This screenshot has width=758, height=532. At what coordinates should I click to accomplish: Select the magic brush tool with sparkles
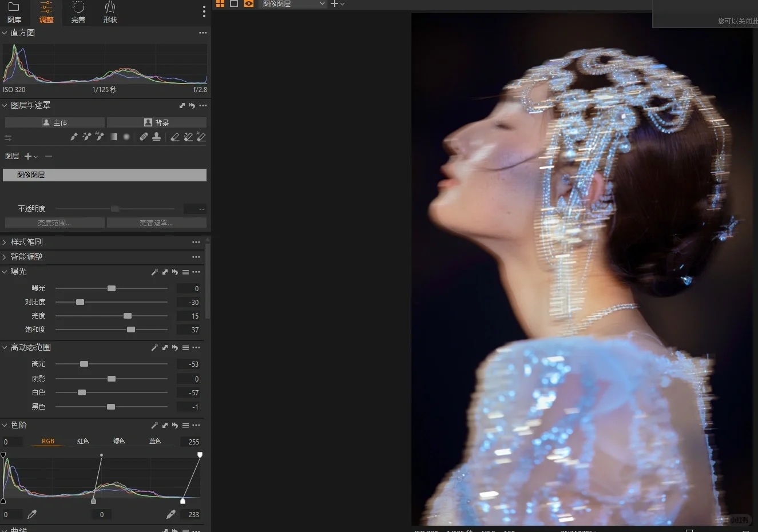(87, 137)
